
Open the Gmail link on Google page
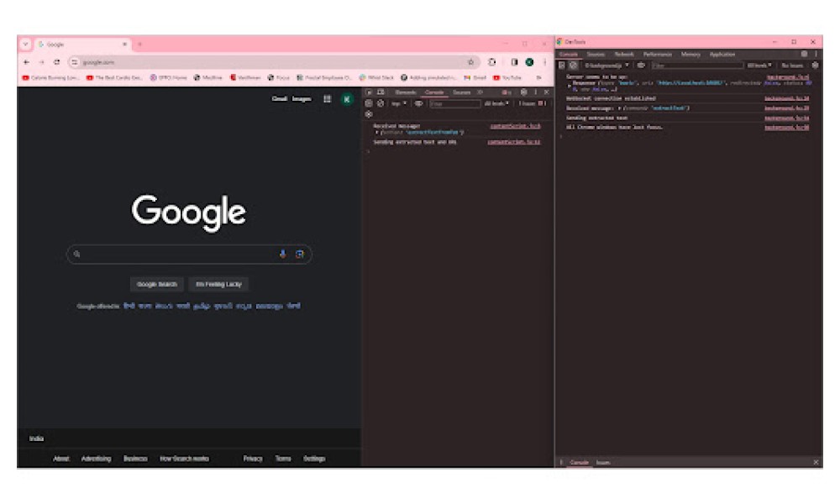point(279,98)
